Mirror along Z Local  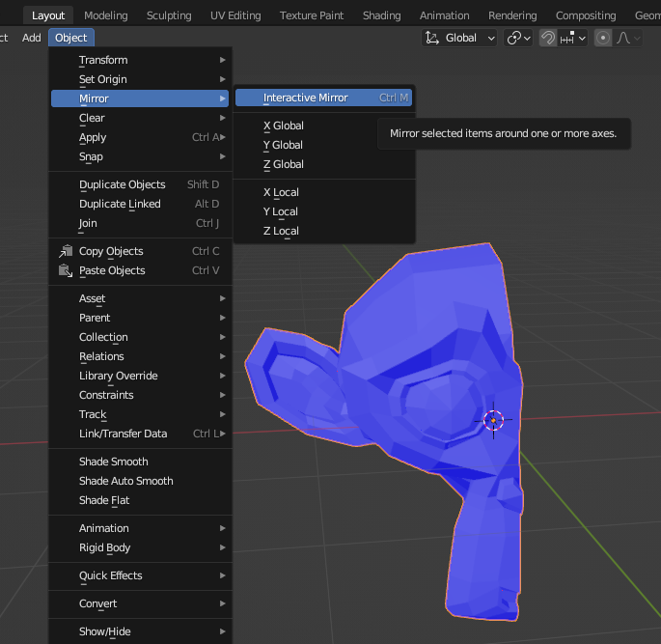pos(324,231)
